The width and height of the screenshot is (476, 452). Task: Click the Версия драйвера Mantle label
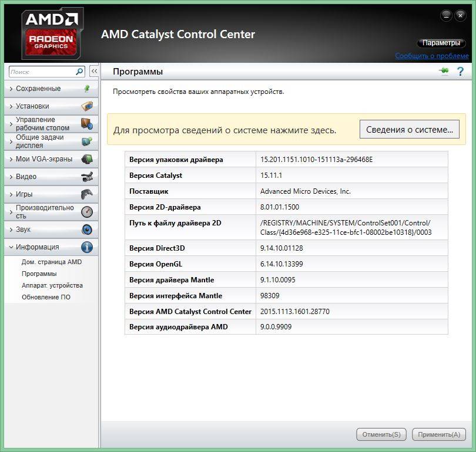click(172, 279)
